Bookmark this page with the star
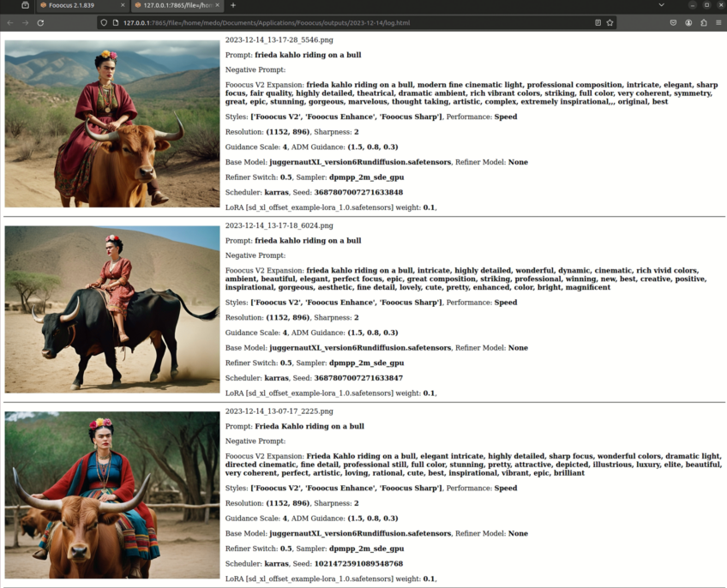This screenshot has height=588, width=727. [610, 23]
